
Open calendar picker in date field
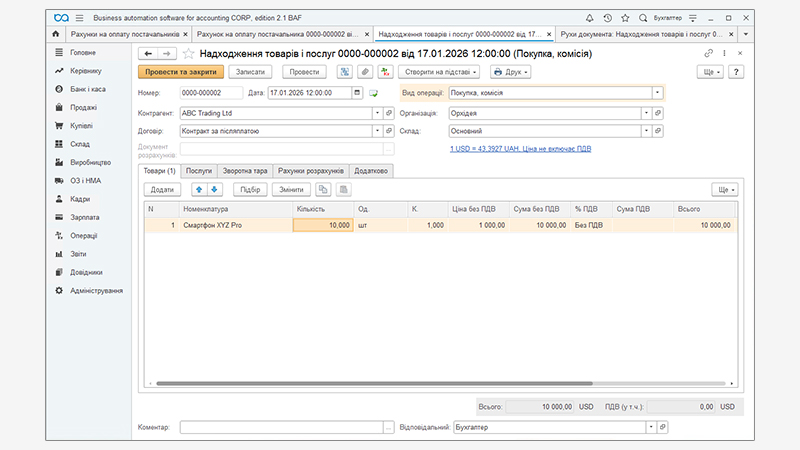pyautogui.click(x=356, y=92)
